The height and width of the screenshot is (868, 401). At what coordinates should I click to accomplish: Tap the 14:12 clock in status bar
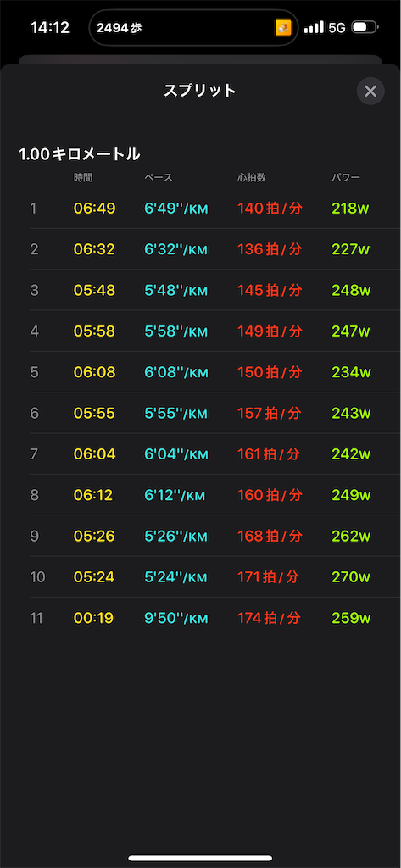tap(50, 28)
